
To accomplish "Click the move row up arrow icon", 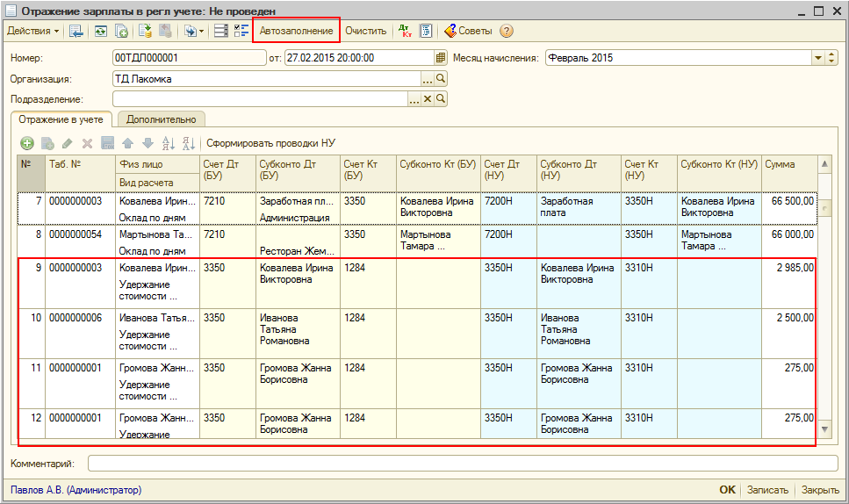I will click(x=127, y=143).
